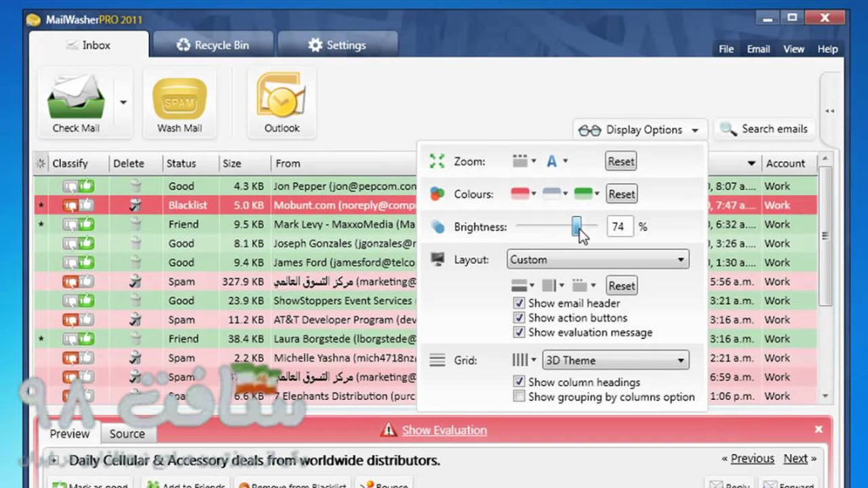
Task: Go to Next email link
Action: click(x=795, y=458)
